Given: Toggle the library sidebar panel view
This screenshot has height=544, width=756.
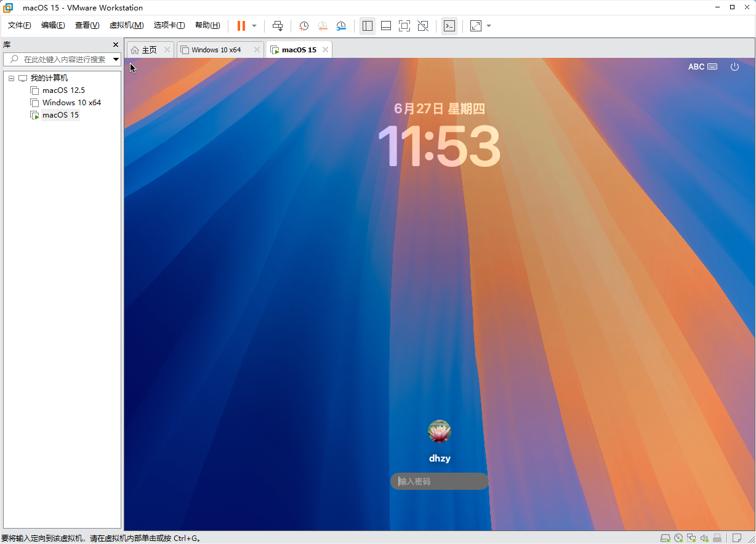Looking at the screenshot, I should coord(368,26).
